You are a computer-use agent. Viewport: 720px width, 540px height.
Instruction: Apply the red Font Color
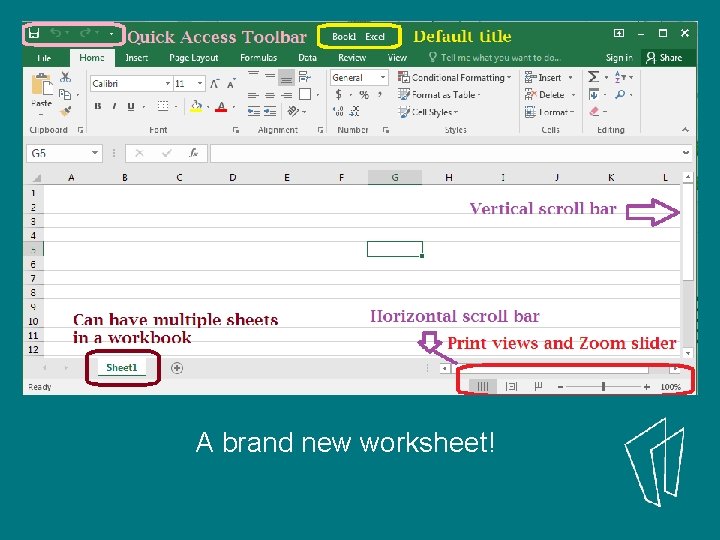tap(221, 107)
